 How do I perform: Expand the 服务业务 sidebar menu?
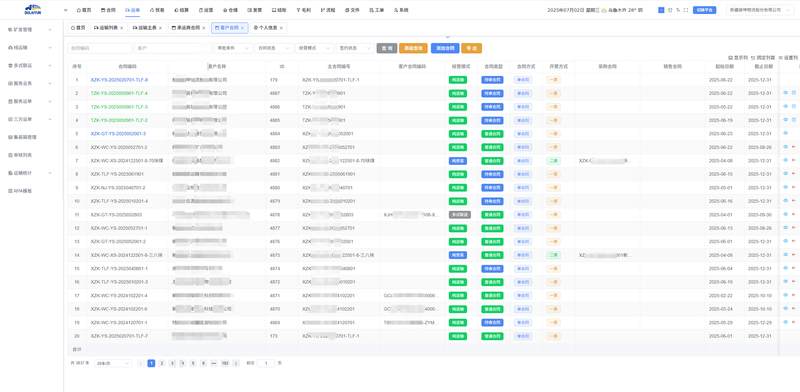(x=31, y=83)
